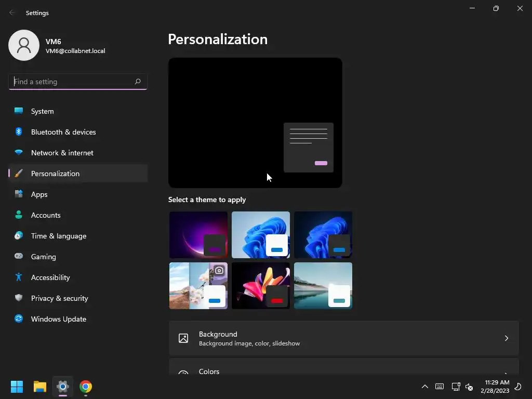
Task: Open the Gaming settings category
Action: click(x=78, y=256)
